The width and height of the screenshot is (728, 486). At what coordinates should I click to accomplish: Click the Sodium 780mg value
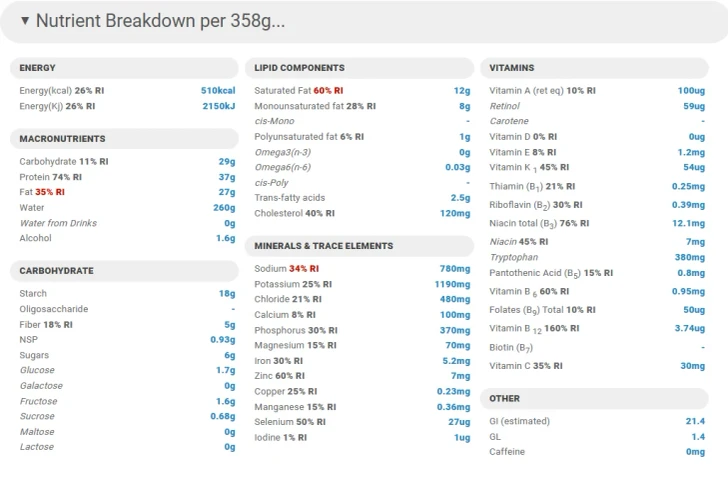(455, 269)
